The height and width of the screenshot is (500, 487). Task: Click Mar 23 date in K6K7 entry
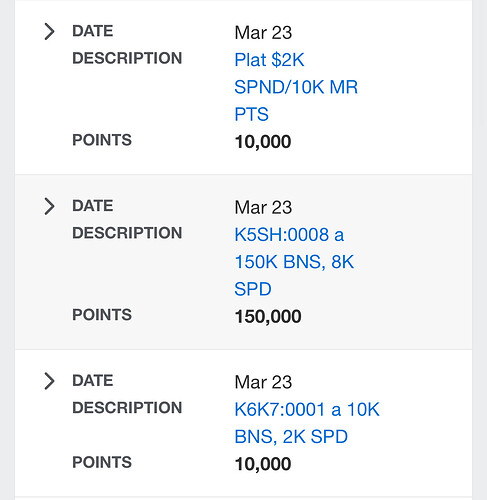point(263,382)
